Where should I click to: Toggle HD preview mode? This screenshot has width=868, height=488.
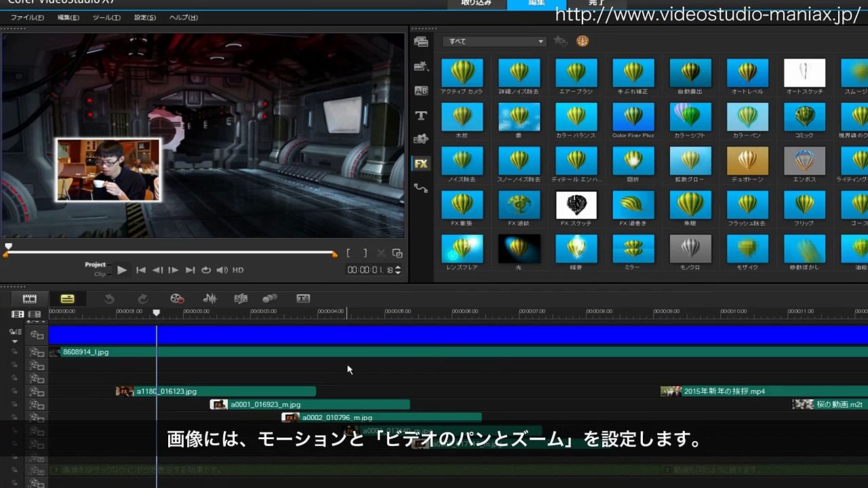tap(238, 270)
